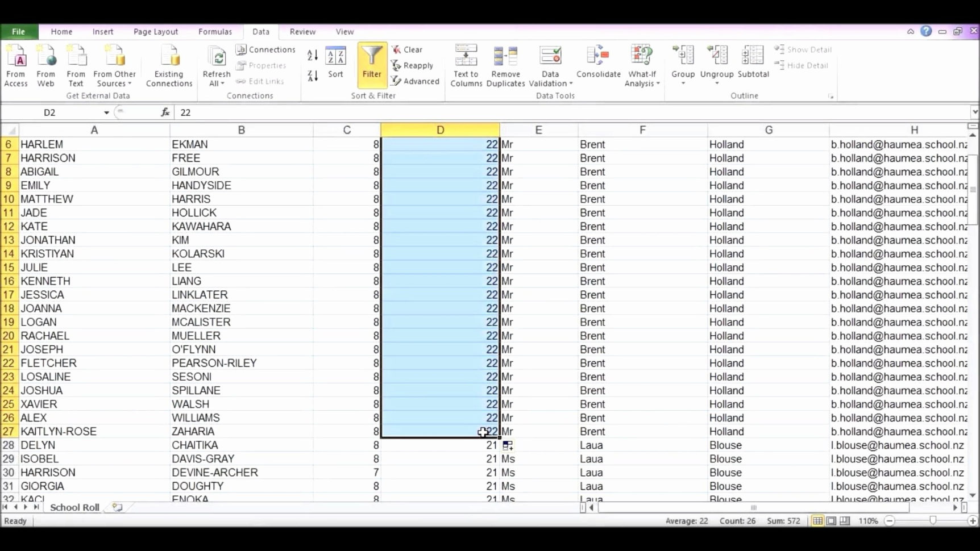Click Subtotal in the Outline group
The height and width of the screenshot is (551, 980).
[753, 64]
